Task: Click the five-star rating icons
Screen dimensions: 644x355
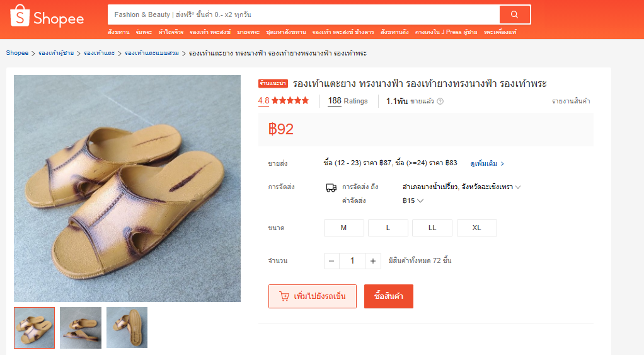Action: [290, 101]
